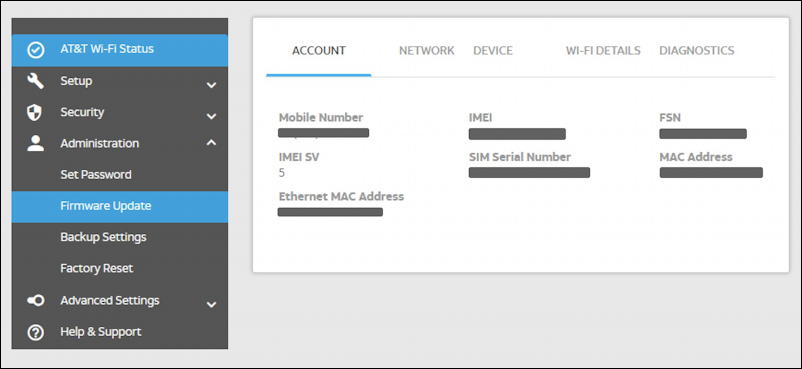The image size is (802, 369).
Task: Click the redacted Mobile Number value
Action: click(323, 133)
